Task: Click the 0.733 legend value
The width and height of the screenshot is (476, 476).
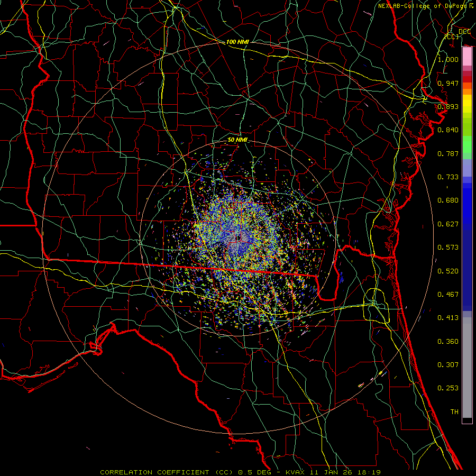Action: tap(448, 177)
